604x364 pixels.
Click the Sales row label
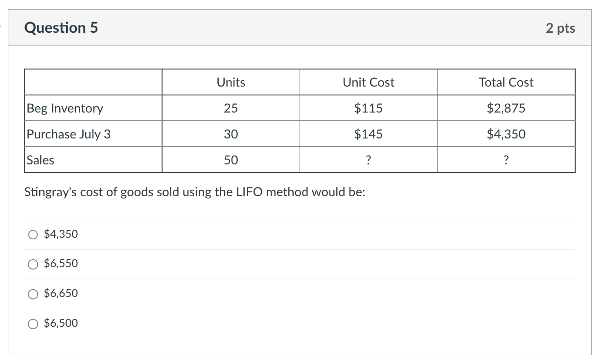(x=41, y=160)
